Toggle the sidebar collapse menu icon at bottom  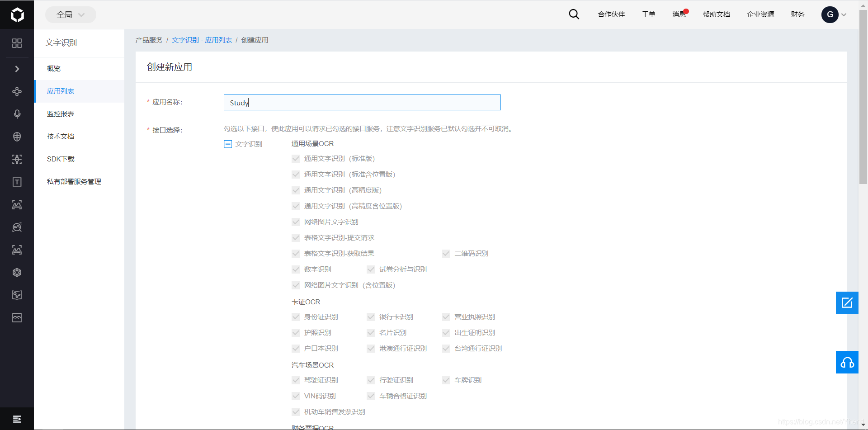pos(17,419)
